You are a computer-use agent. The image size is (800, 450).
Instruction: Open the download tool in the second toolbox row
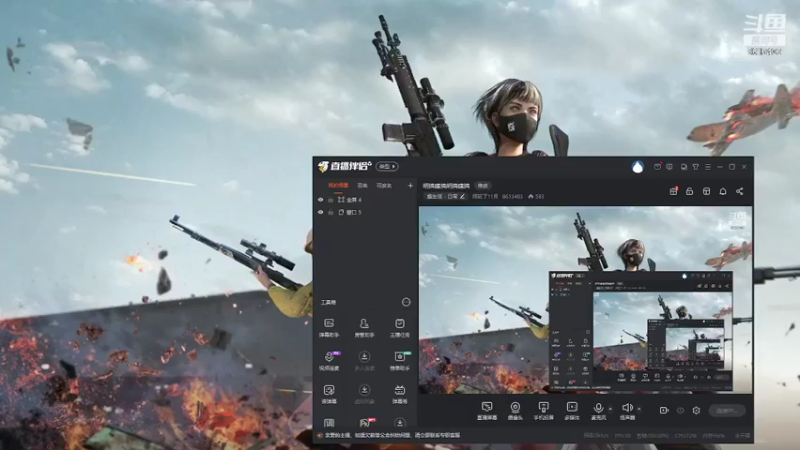(364, 360)
